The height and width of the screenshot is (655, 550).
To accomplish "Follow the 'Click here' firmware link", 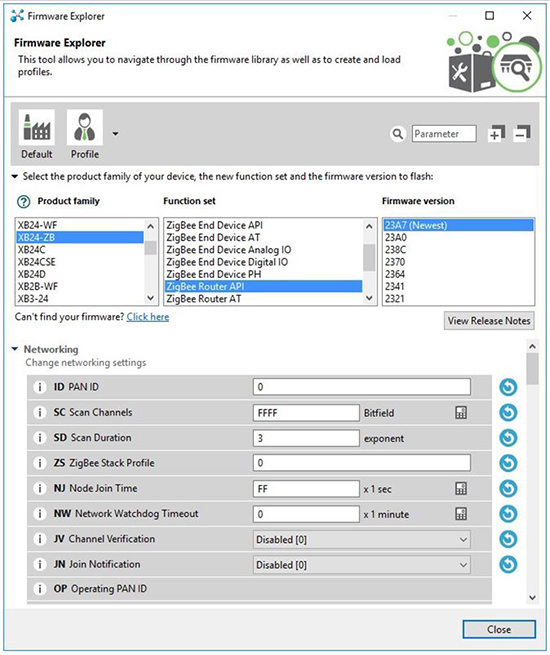I will tap(148, 317).
